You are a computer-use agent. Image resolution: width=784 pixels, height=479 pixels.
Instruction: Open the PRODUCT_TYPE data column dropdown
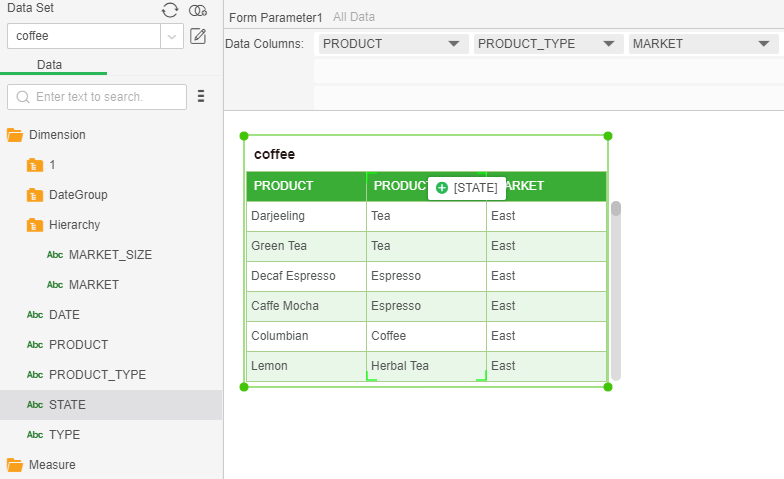coord(608,44)
